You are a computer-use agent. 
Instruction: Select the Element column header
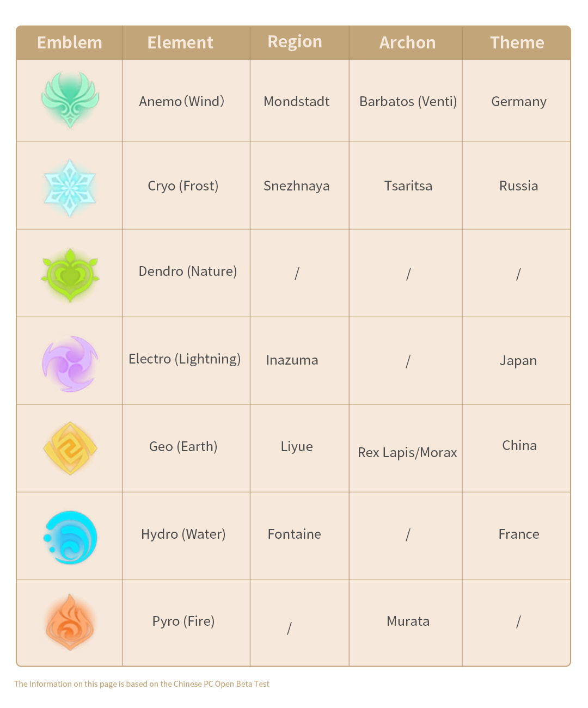pyautogui.click(x=180, y=42)
